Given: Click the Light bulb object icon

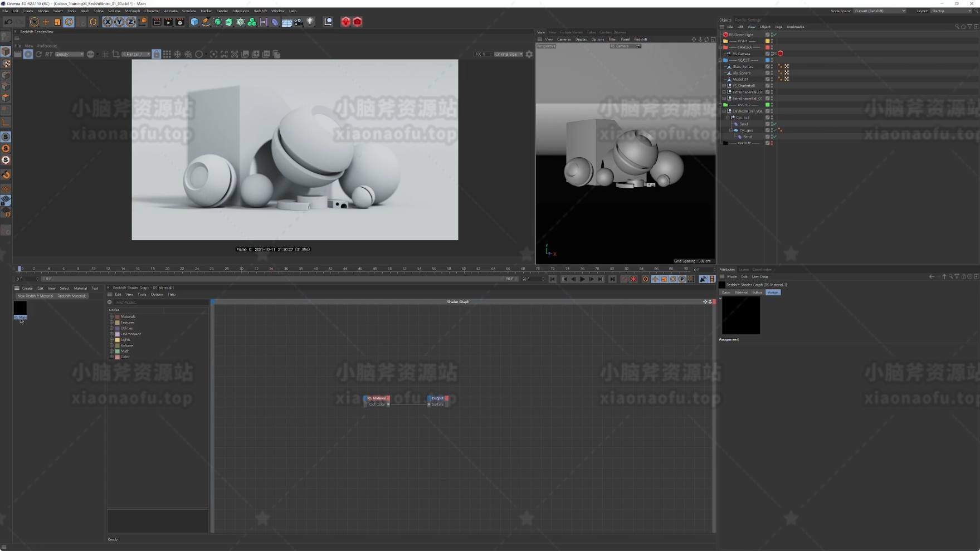Looking at the screenshot, I should pos(310,22).
